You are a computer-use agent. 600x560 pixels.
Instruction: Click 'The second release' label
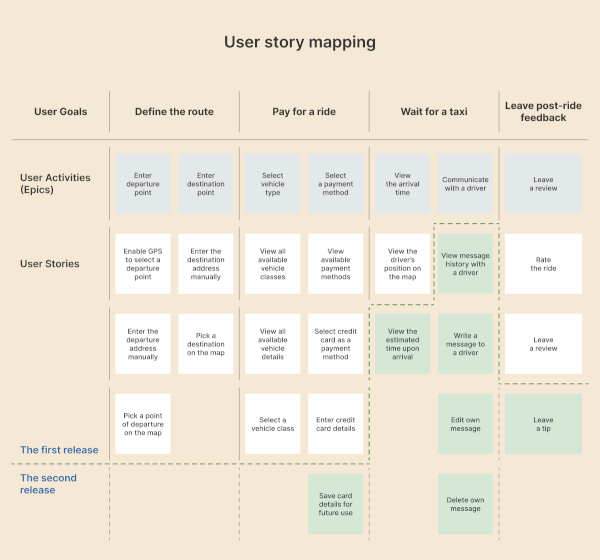pyautogui.click(x=48, y=484)
